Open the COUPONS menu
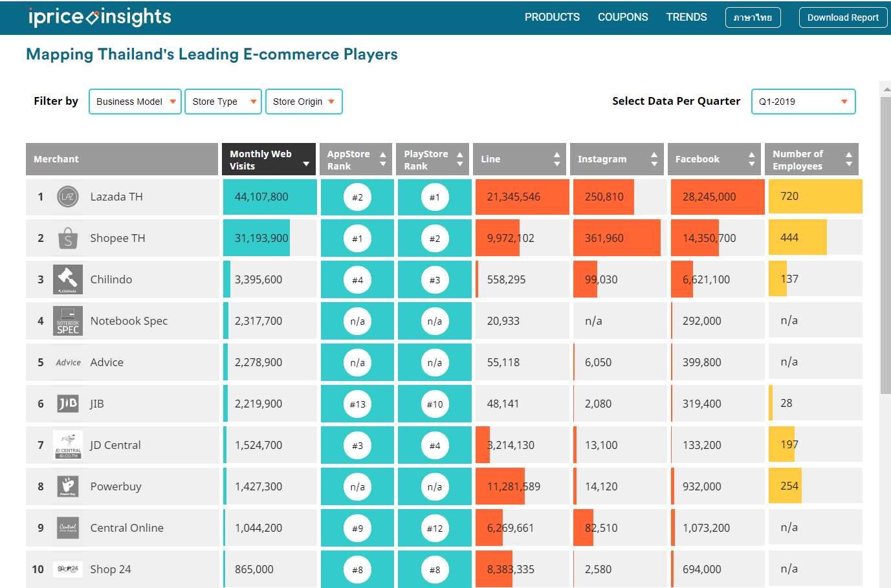 coord(623,17)
